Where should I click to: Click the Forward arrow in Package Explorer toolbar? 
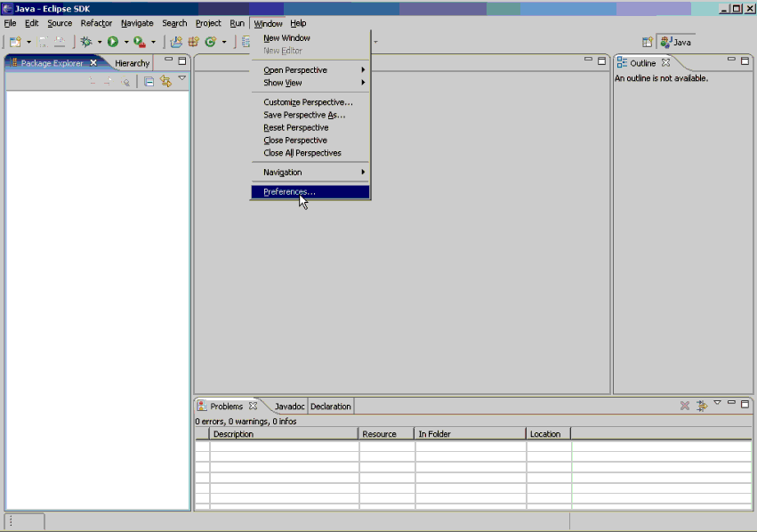(x=108, y=81)
